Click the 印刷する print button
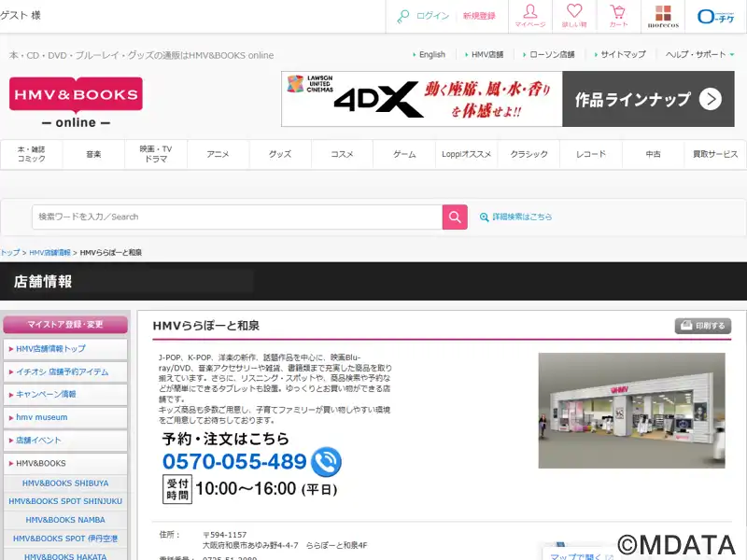The width and height of the screenshot is (747, 560). click(703, 326)
